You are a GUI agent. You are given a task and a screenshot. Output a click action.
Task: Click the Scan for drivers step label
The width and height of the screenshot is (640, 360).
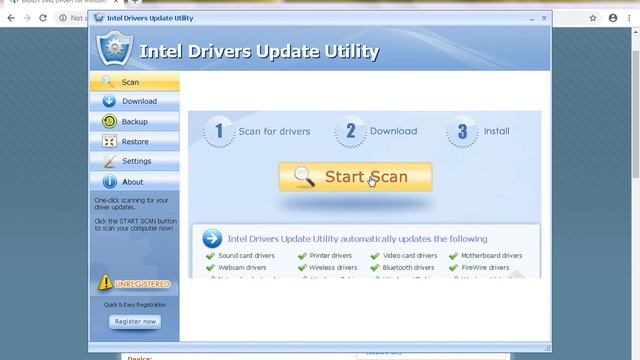274,131
